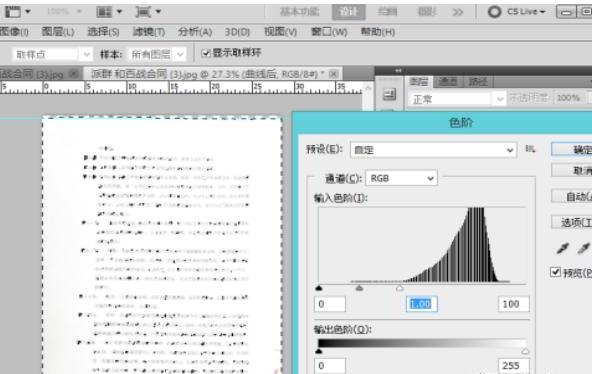This screenshot has height=374, width=592.
Task: Open the 滤镜(T) menu
Action: coord(148,32)
